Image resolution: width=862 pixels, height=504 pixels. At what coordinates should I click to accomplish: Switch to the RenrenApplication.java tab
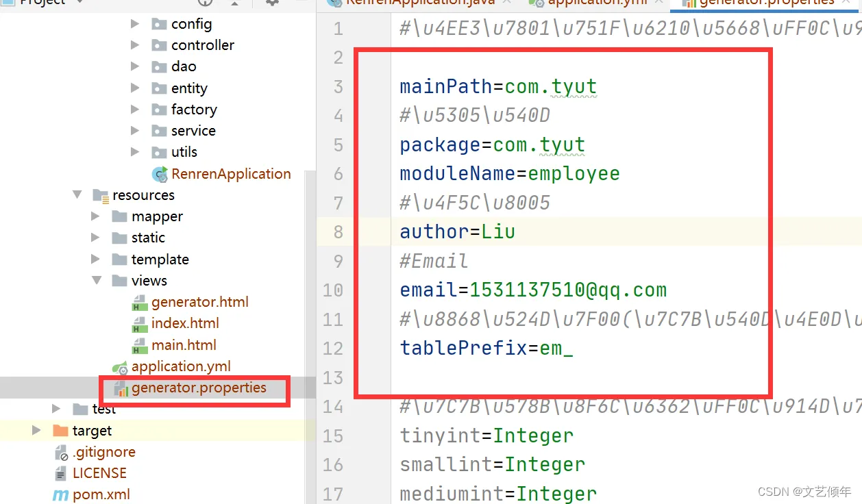419,3
